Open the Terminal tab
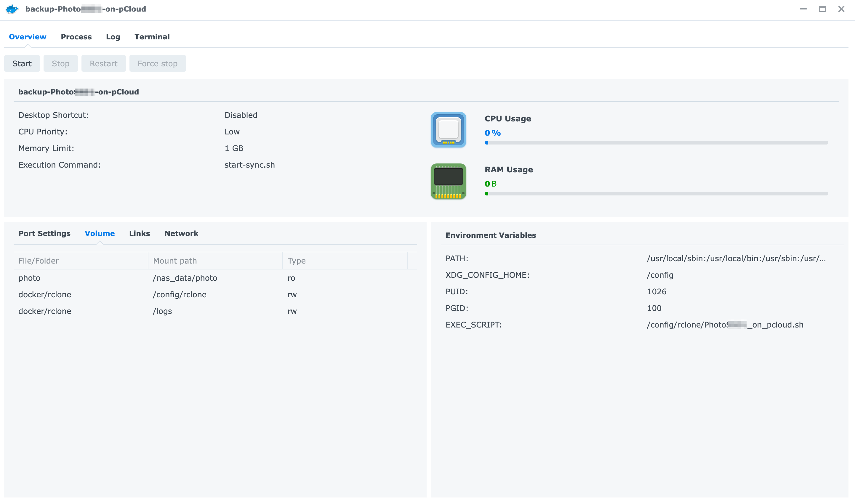Image resolution: width=855 pixels, height=504 pixels. 152,37
